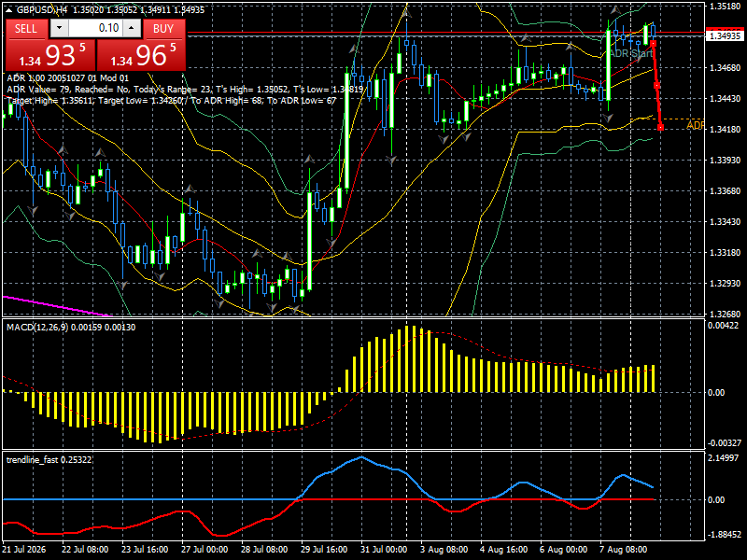Click the 21 Jul 2026 date label
Viewport: 747px width, 560px height.
tap(24, 549)
